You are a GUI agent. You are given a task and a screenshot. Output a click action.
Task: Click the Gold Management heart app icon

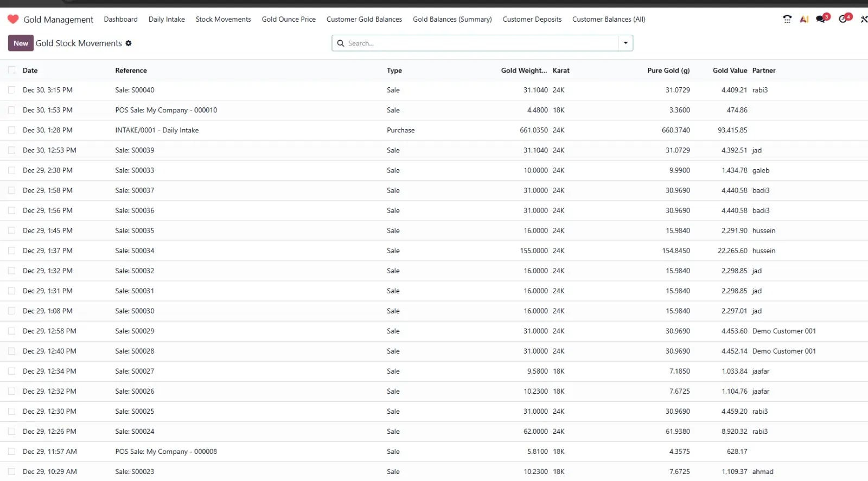pos(13,19)
